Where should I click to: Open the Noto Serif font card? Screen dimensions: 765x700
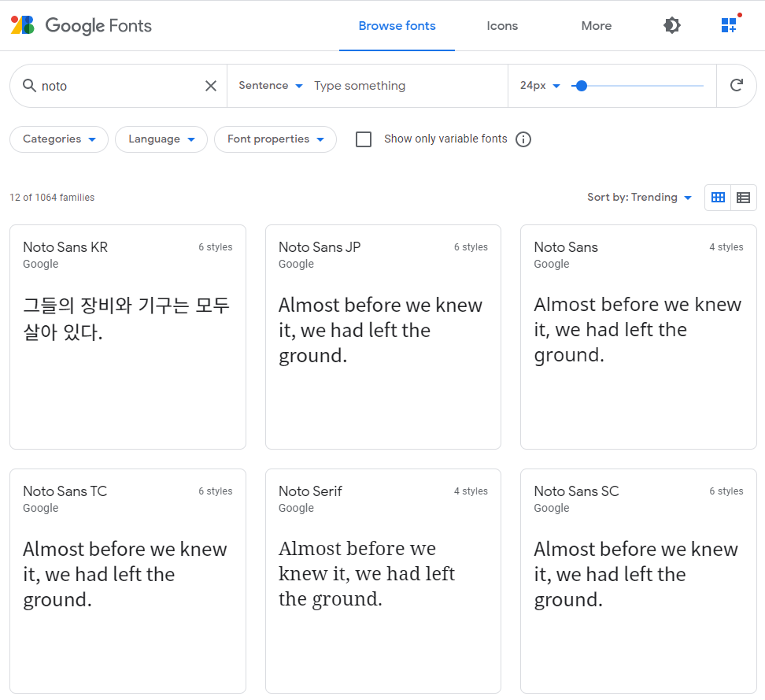pyautogui.click(x=383, y=581)
